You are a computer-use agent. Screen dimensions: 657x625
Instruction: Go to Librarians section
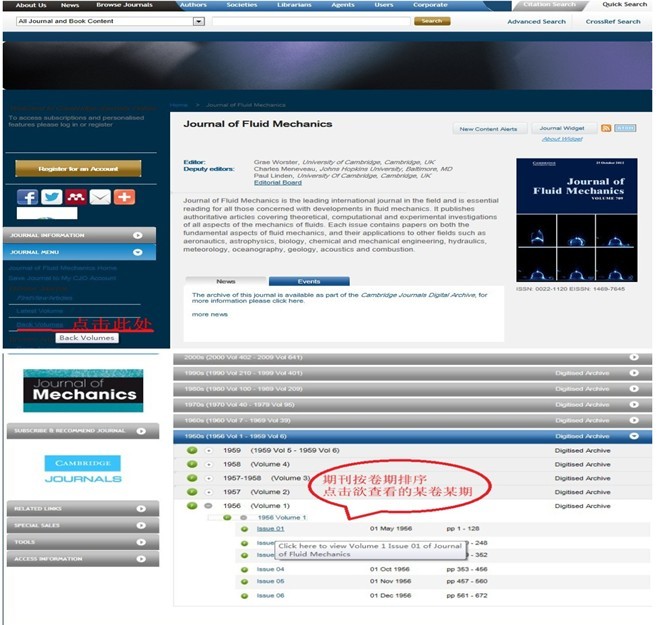pos(294,5)
